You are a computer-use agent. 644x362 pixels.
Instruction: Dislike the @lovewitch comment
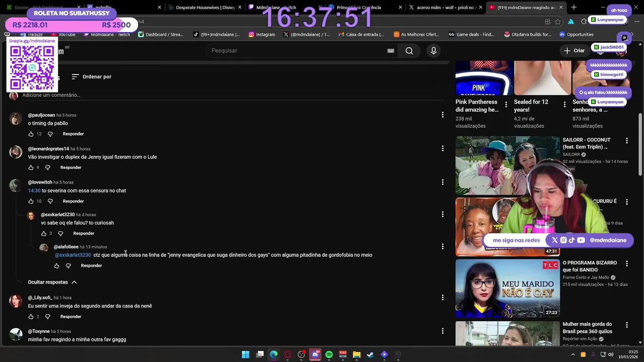(x=50, y=201)
